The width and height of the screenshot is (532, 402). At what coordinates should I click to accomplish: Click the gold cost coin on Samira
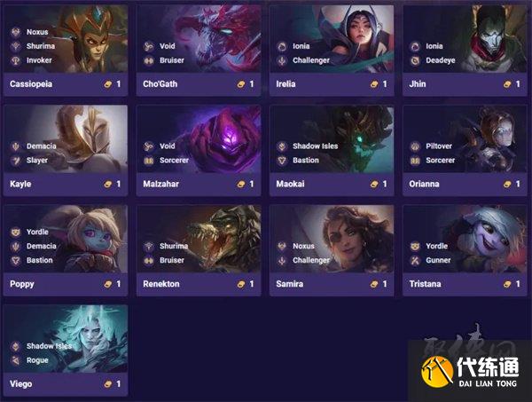[374, 284]
